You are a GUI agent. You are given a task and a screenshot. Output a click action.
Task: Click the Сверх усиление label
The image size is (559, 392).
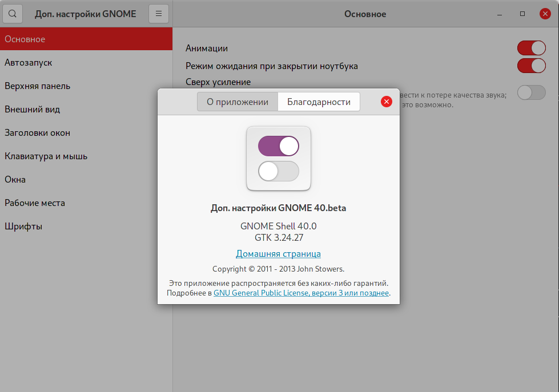coord(218,82)
